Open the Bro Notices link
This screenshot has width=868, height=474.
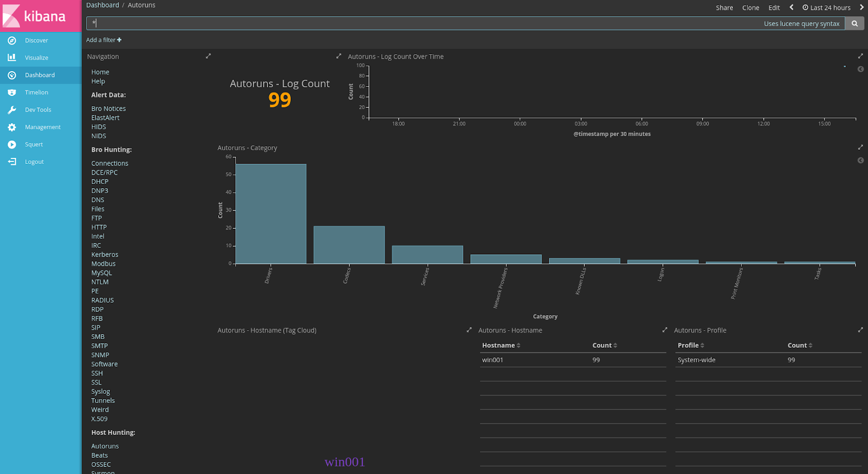pos(108,108)
